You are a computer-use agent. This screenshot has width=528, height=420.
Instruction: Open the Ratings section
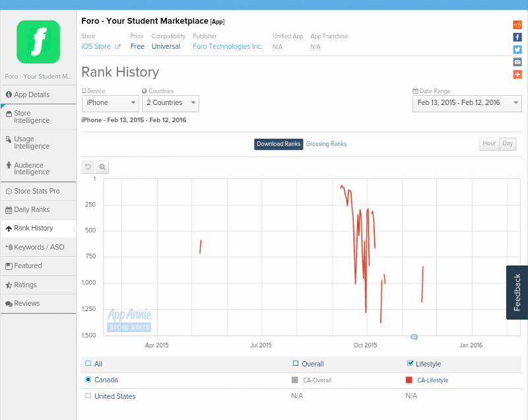pyautogui.click(x=38, y=285)
